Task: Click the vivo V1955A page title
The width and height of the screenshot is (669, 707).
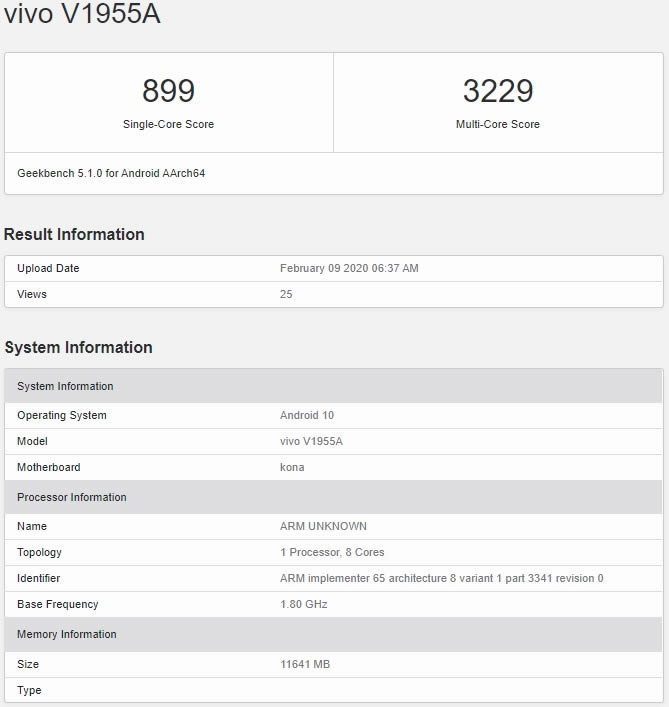Action: click(x=82, y=15)
